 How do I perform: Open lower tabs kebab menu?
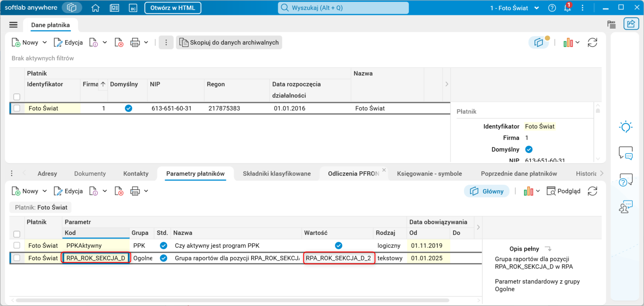[x=12, y=173]
